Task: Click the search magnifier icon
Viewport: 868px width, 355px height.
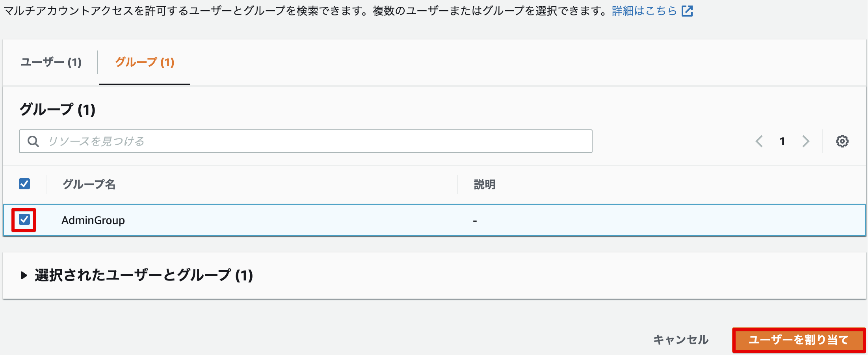Action: [x=33, y=141]
